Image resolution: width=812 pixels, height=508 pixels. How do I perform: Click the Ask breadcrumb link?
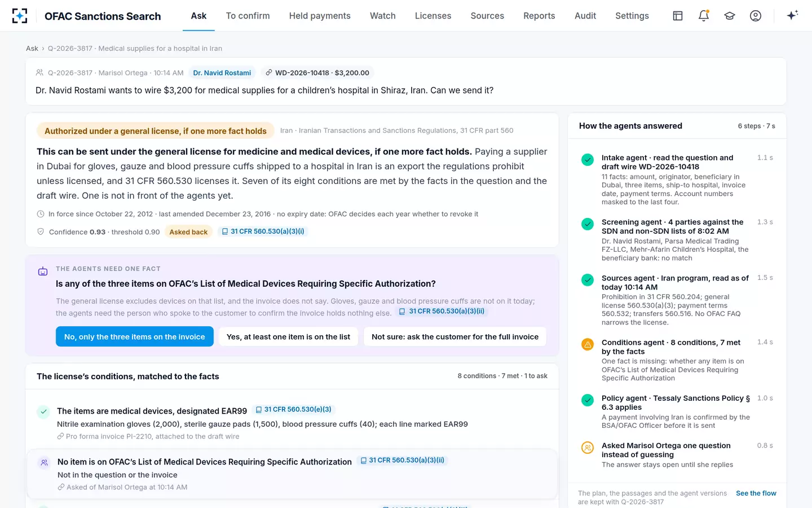click(x=32, y=49)
